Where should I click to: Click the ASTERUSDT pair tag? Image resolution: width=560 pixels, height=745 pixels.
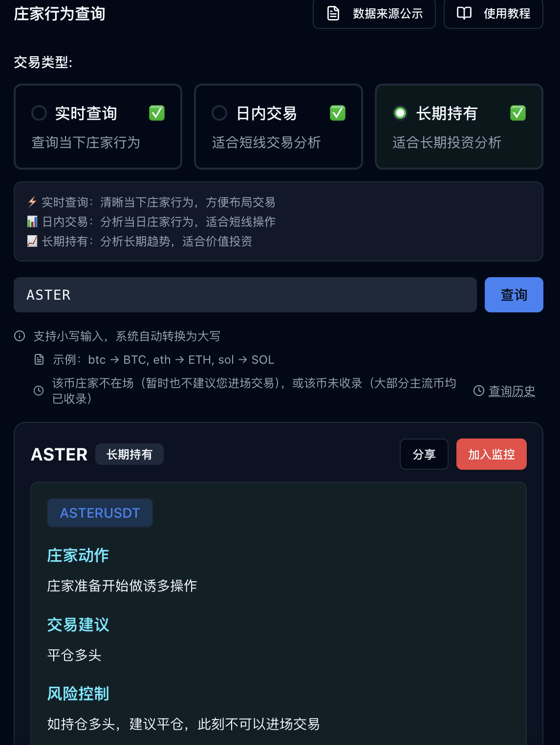click(x=100, y=513)
